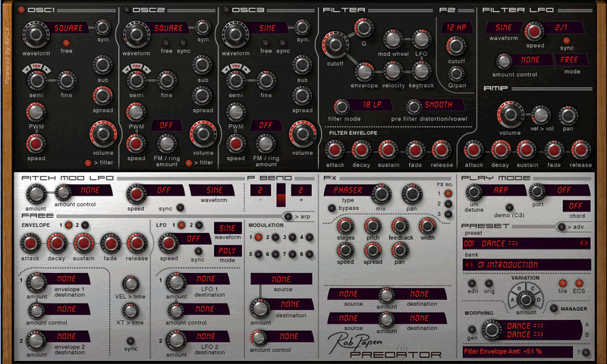Toggle the FX bypass button
Viewport: 607px width, 364px height.
tap(332, 208)
